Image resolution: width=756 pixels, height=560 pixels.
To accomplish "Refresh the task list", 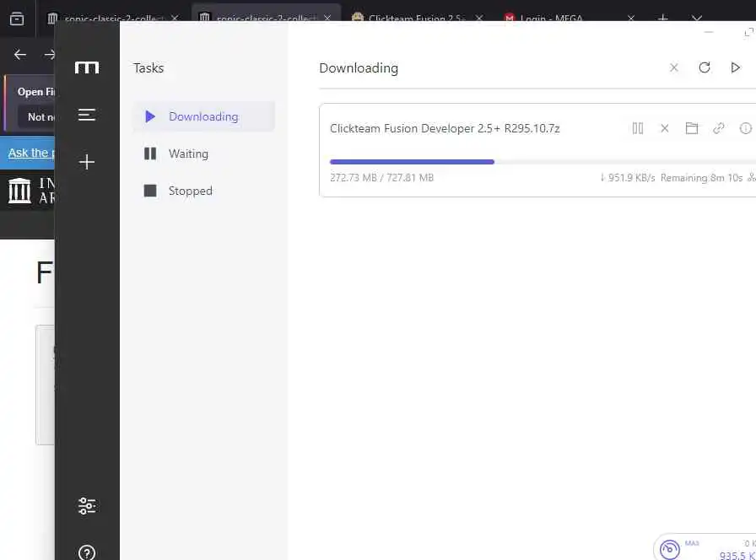I will 705,67.
